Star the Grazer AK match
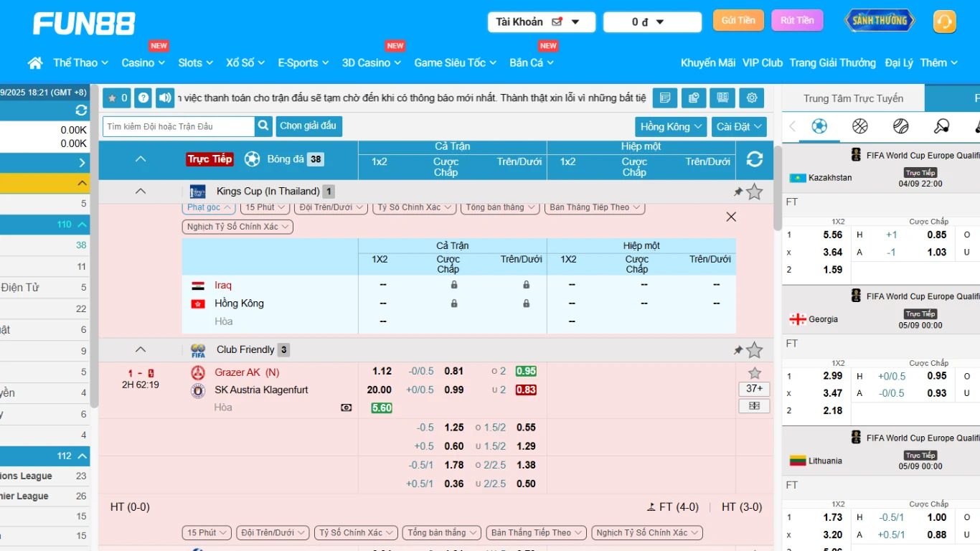 pyautogui.click(x=754, y=373)
